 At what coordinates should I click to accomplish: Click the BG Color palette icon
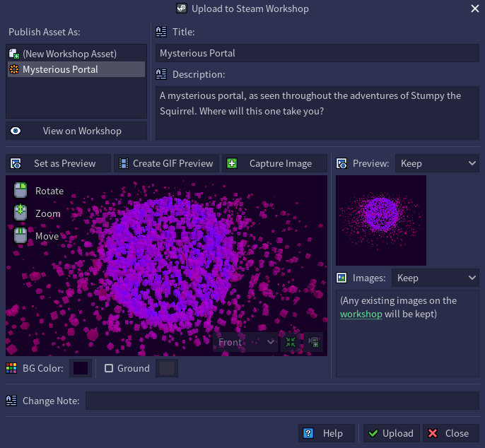click(x=11, y=368)
